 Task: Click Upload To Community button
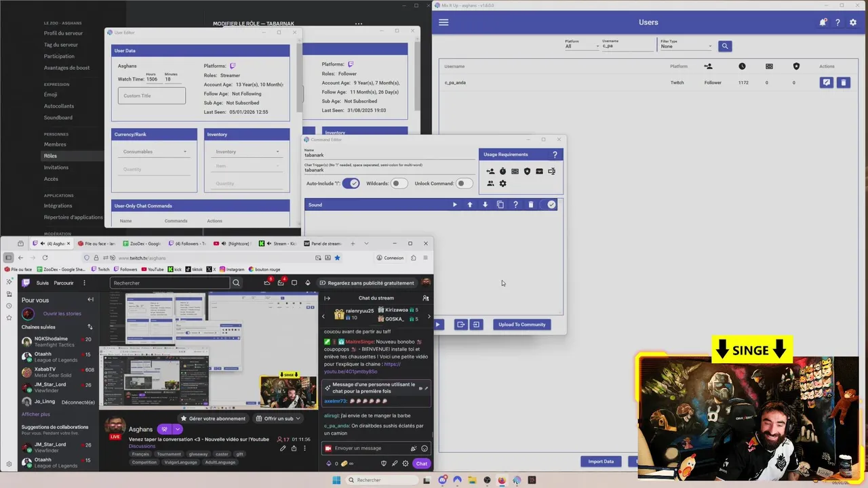coord(522,325)
